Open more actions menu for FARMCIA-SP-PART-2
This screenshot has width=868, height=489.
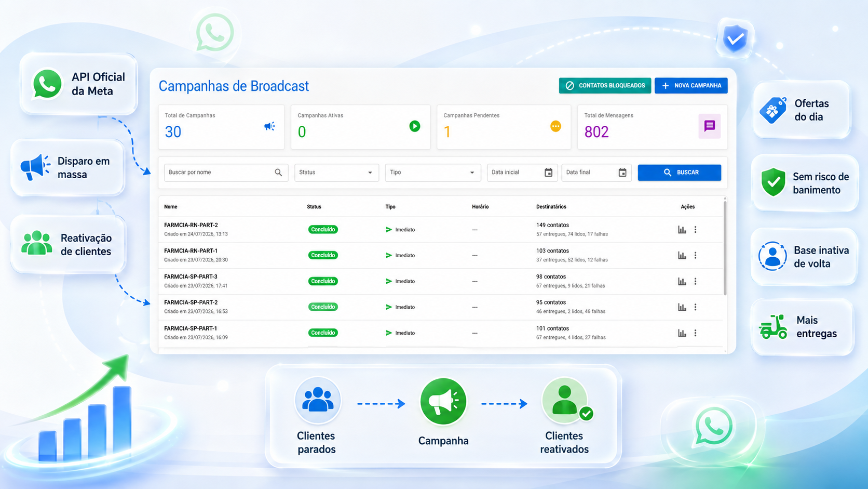[x=696, y=307]
